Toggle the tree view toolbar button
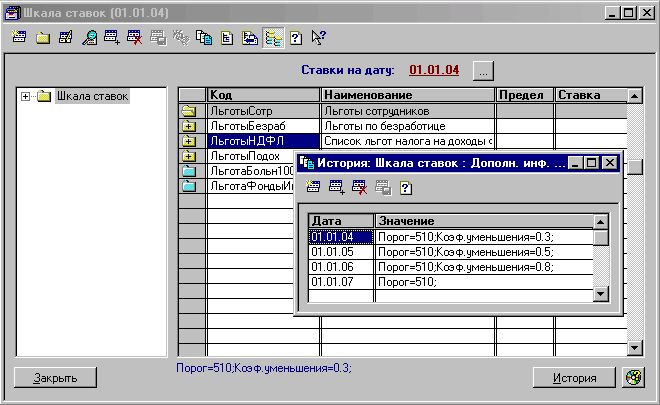Viewport: 660px width, 405px height. point(273,38)
